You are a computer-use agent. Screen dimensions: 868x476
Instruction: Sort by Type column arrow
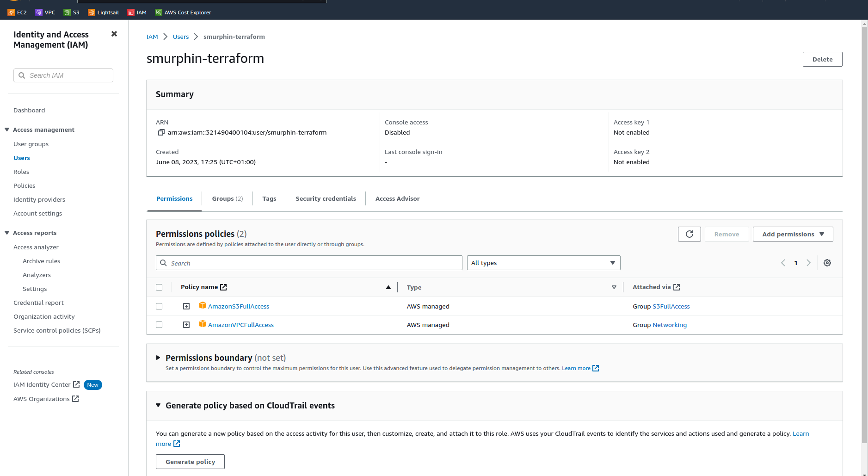click(614, 287)
